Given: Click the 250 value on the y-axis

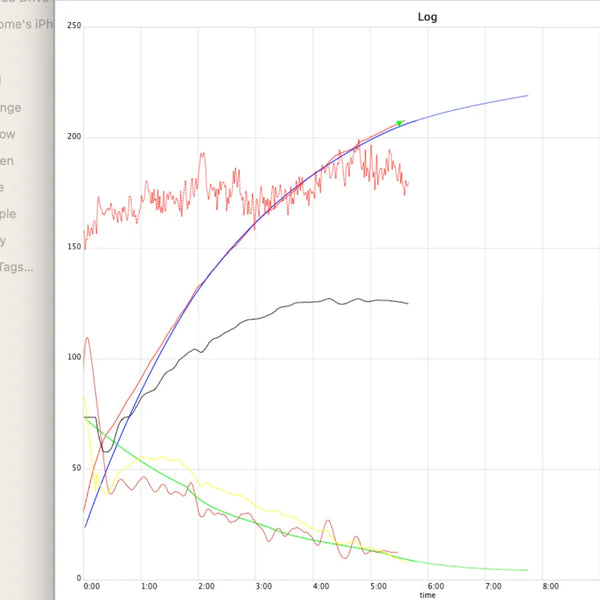Looking at the screenshot, I should coord(73,26).
